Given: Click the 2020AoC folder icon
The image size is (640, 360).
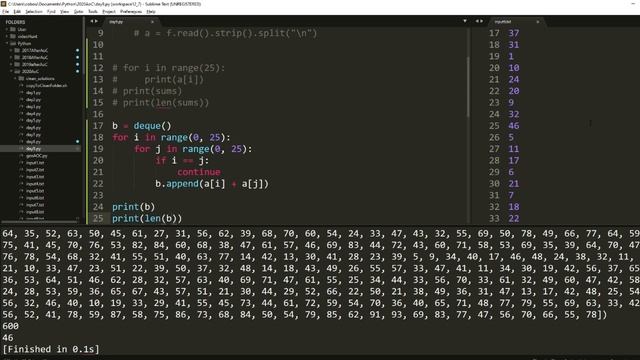Looking at the screenshot, I should 17,71.
